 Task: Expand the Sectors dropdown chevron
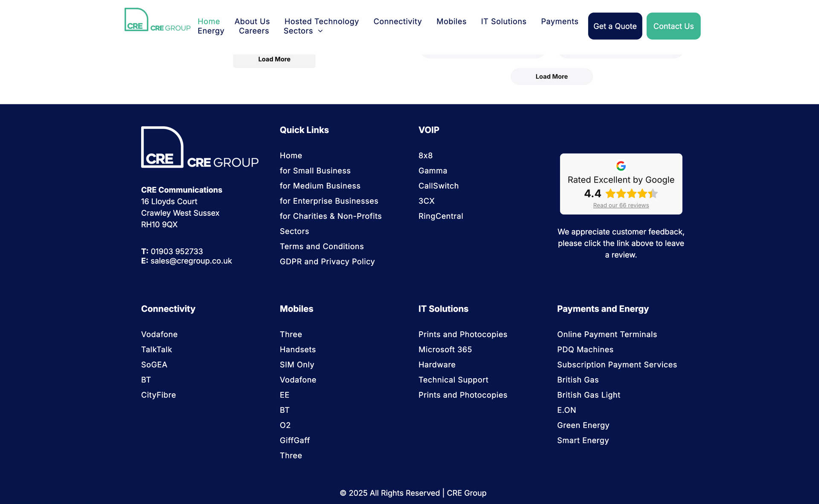[320, 31]
